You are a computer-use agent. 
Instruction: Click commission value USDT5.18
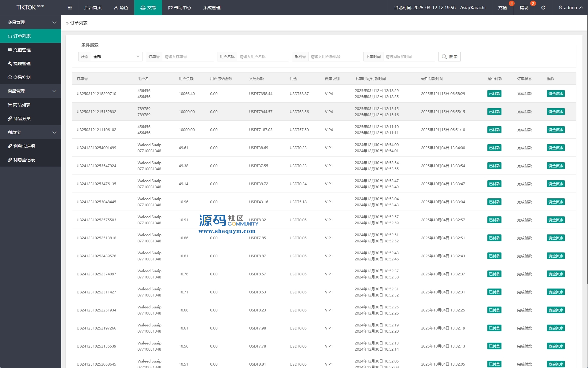[x=298, y=202]
